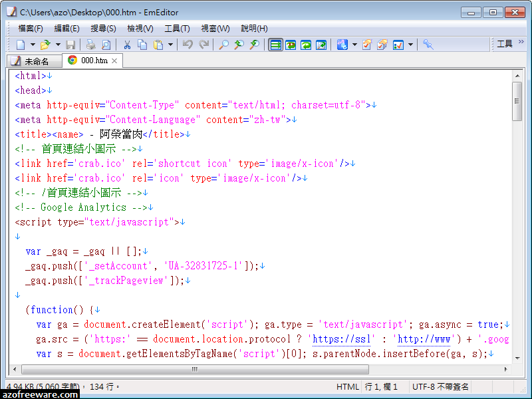Print the document with printer icon

[91, 45]
